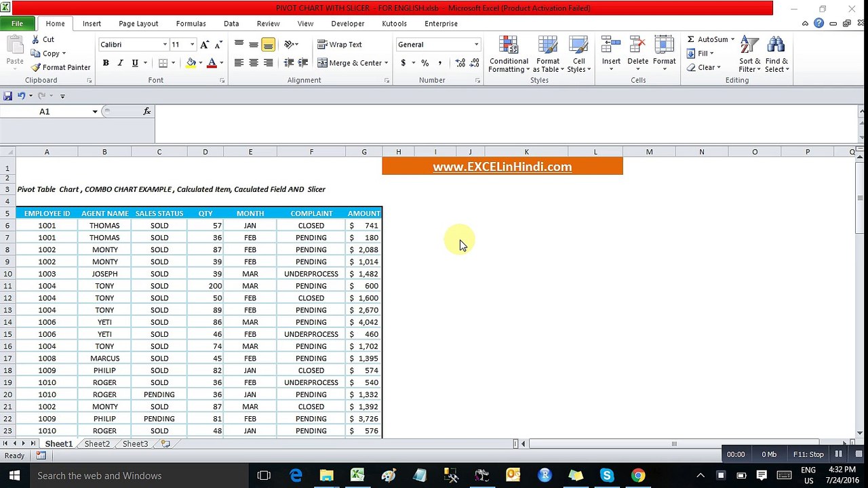Image resolution: width=868 pixels, height=488 pixels.
Task: Apply Underline formatting
Action: pos(135,63)
